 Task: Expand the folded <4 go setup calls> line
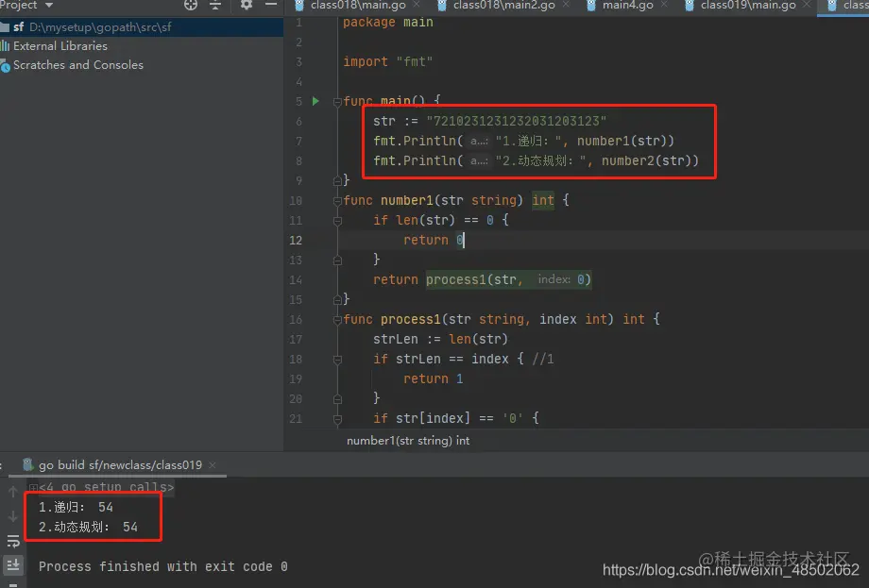pos(33,488)
